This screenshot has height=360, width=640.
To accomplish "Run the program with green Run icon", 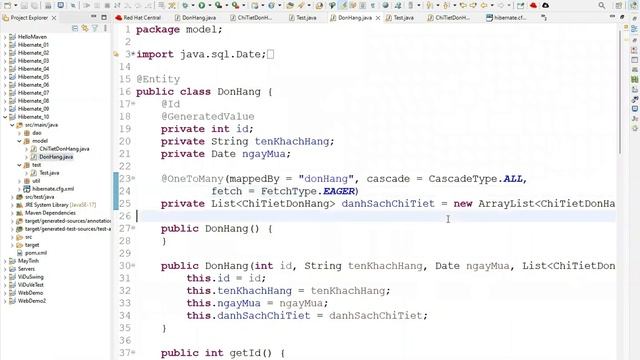I will [202, 5].
